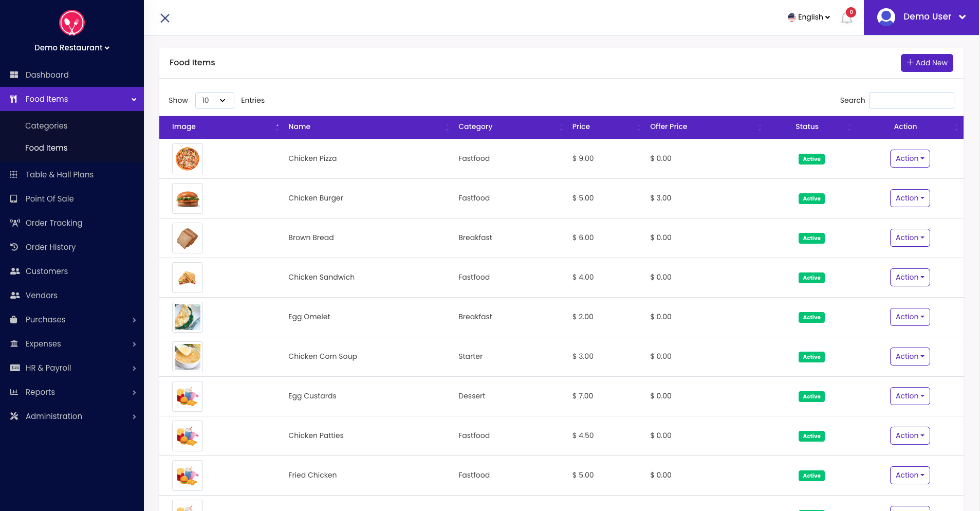Click the Chicken Burger thumbnail image
This screenshot has width=980, height=511.
[x=188, y=198]
